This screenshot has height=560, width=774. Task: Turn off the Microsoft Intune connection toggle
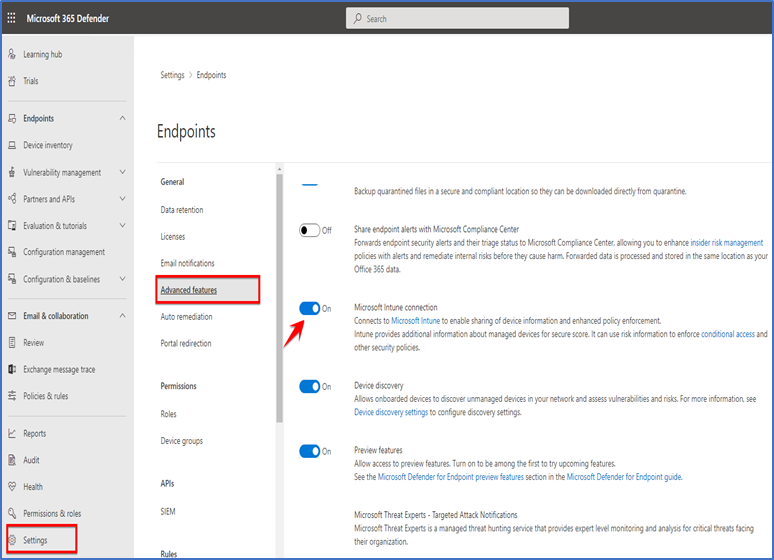[x=310, y=308]
